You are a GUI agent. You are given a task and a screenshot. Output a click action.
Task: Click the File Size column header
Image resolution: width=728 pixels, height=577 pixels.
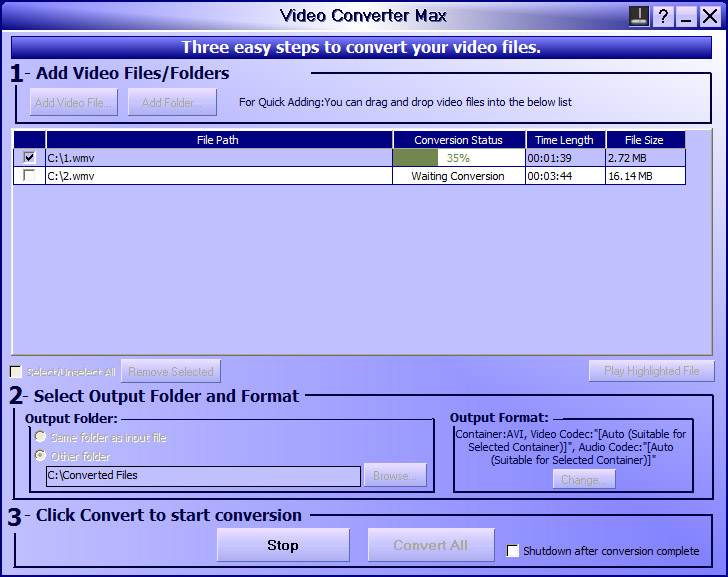645,140
